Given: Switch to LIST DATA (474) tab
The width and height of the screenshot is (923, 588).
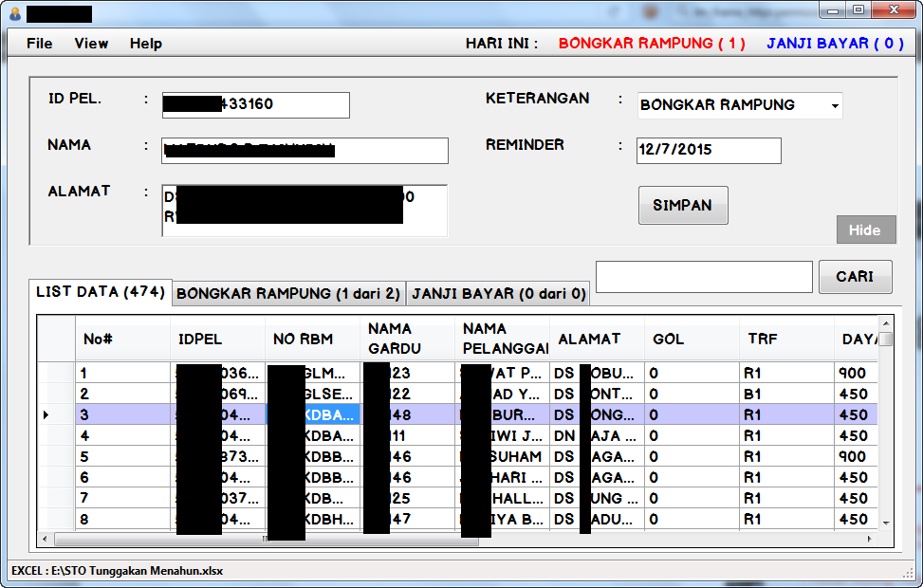Looking at the screenshot, I should tap(101, 292).
